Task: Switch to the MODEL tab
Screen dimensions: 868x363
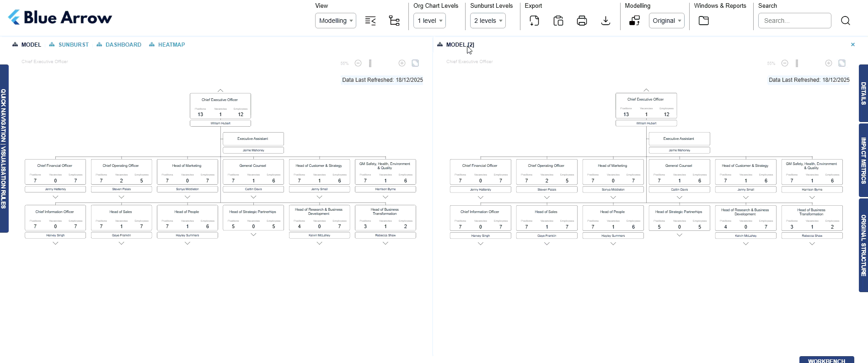Action: (x=27, y=44)
